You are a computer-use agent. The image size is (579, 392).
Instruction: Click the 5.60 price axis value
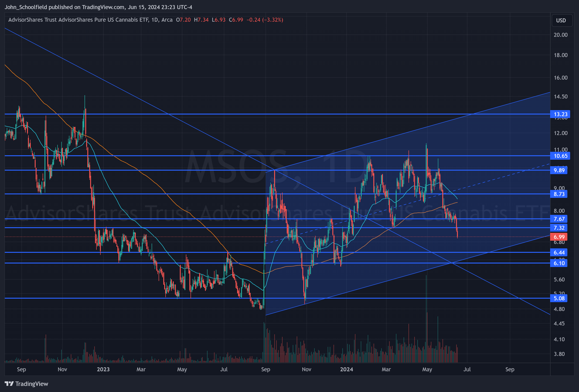tap(559, 279)
